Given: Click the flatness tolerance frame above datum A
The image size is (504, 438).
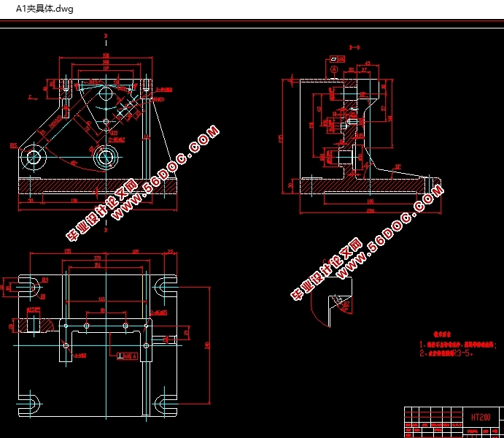Looking at the screenshot, I should 336,57.
